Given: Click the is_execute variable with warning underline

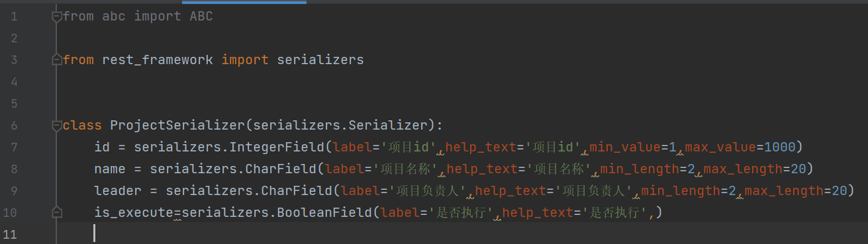Looking at the screenshot, I should (x=134, y=212).
